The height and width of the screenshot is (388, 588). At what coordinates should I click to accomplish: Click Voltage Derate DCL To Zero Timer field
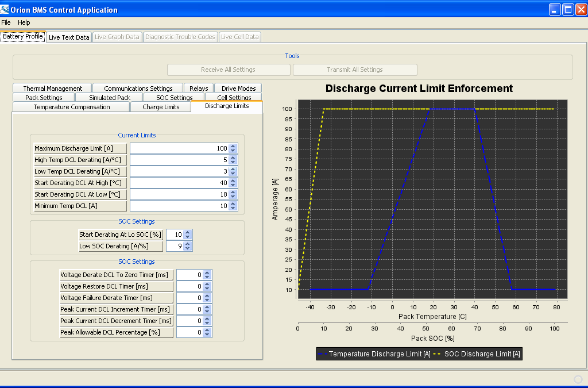point(189,275)
